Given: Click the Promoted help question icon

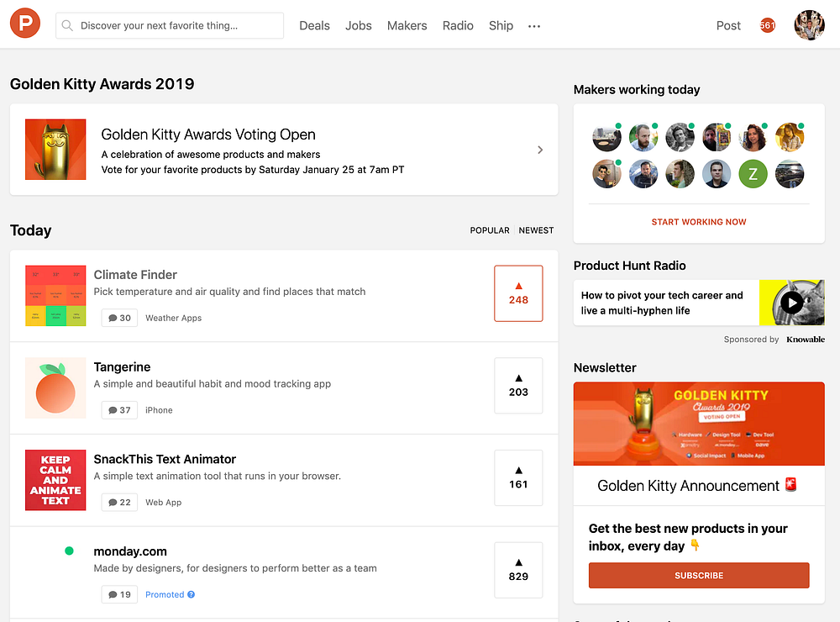Looking at the screenshot, I should click(x=192, y=594).
